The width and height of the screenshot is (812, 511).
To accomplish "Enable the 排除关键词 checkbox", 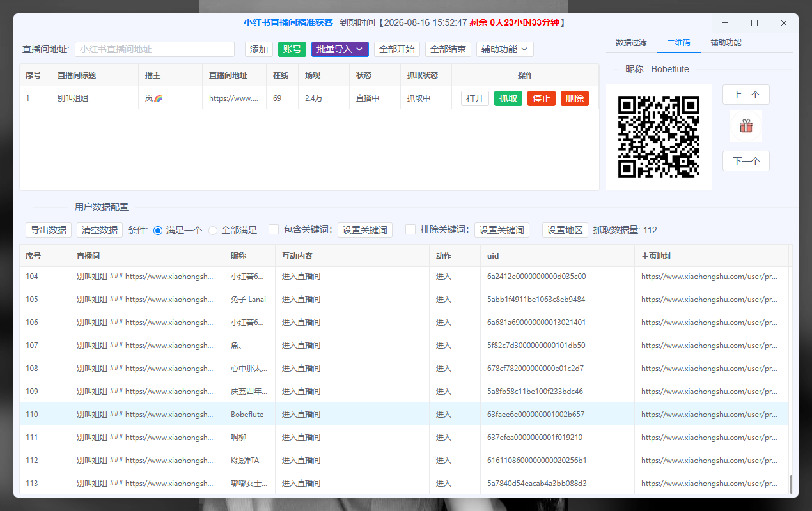I will [x=410, y=229].
